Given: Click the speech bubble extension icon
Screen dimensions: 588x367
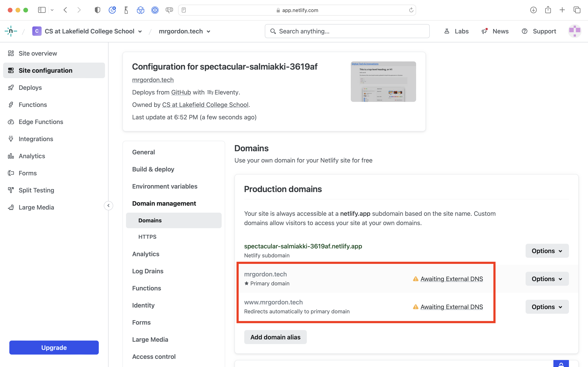Looking at the screenshot, I should (169, 10).
